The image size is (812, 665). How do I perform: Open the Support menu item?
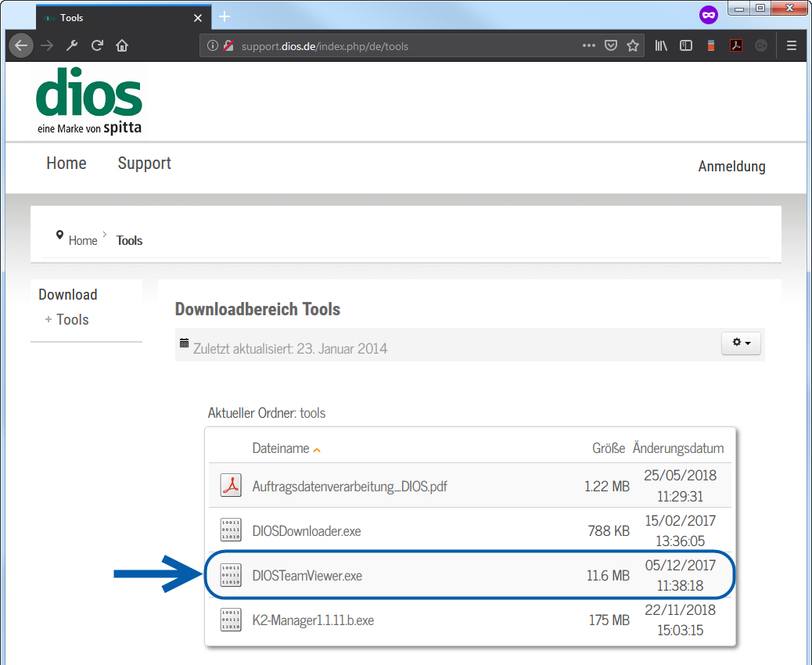pyautogui.click(x=144, y=164)
